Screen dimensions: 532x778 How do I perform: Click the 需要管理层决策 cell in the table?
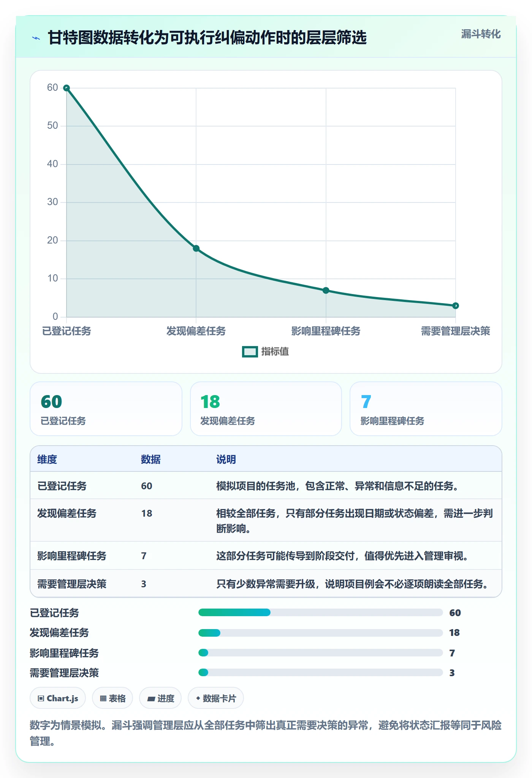pyautogui.click(x=72, y=584)
